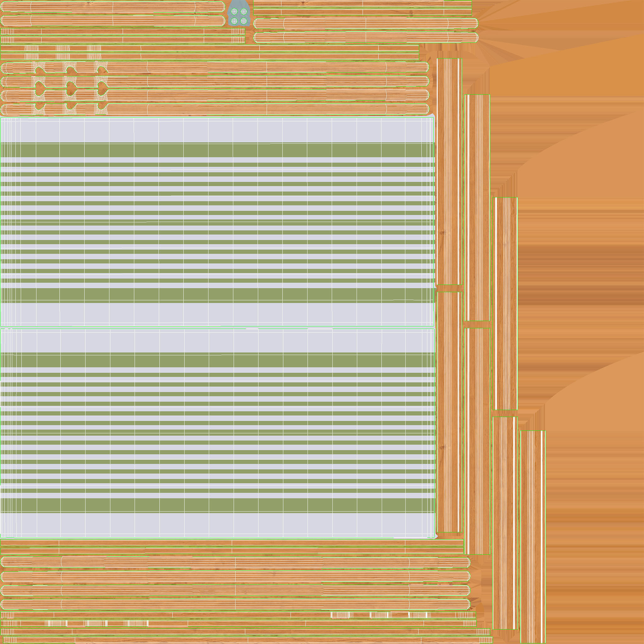
Task: Click the bottom-right screw circle on gray plate
Action: [244, 21]
